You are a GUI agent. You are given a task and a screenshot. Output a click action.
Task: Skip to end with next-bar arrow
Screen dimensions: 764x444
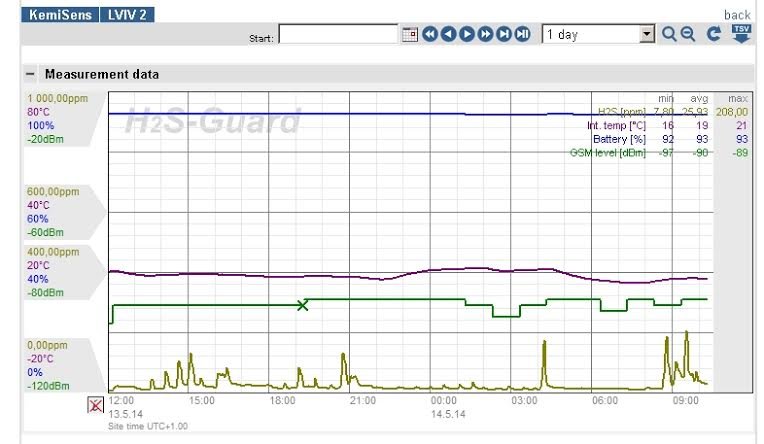tap(504, 34)
